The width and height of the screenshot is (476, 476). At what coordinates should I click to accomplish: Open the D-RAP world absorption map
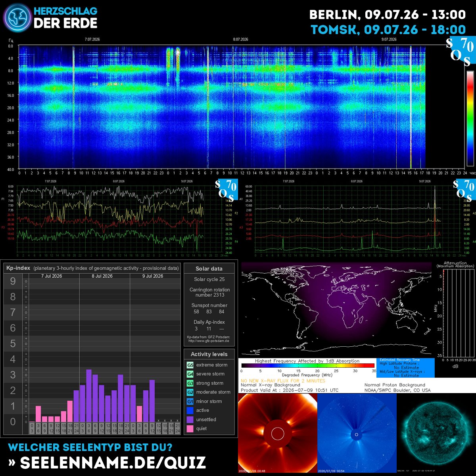(336, 309)
